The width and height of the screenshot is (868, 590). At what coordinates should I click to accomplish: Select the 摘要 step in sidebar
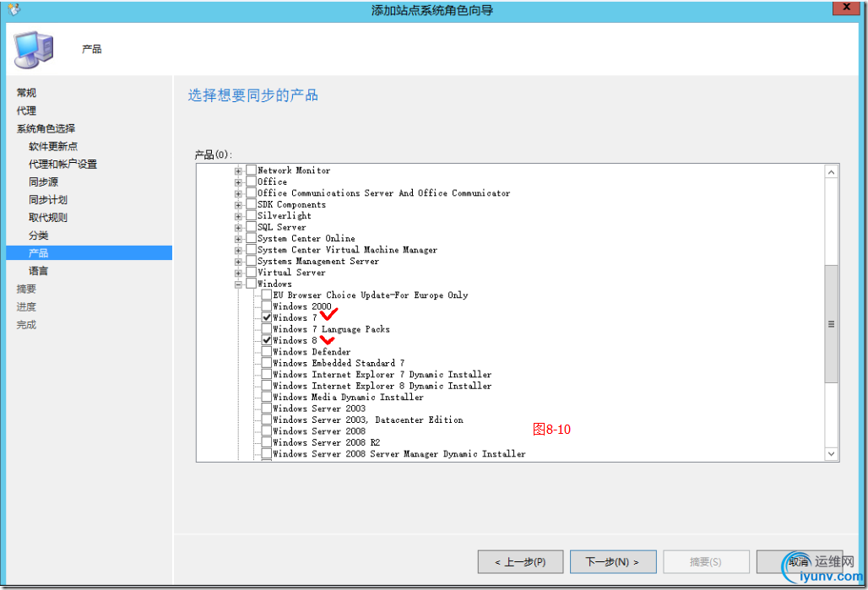[26, 289]
